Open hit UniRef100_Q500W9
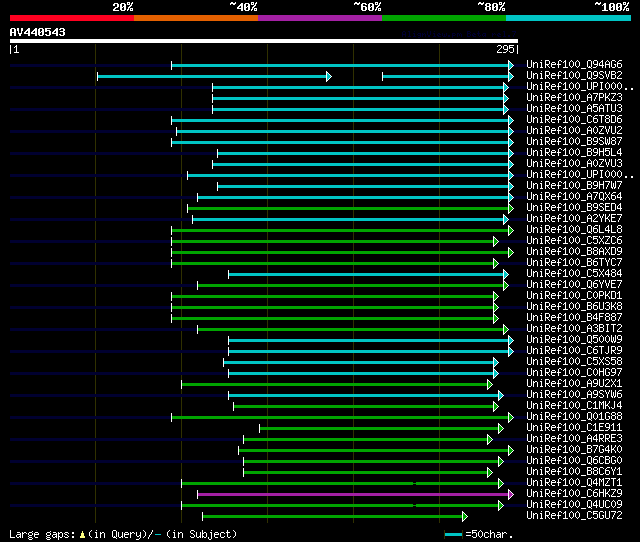Viewport: 640px width, 542px height. coord(574,340)
